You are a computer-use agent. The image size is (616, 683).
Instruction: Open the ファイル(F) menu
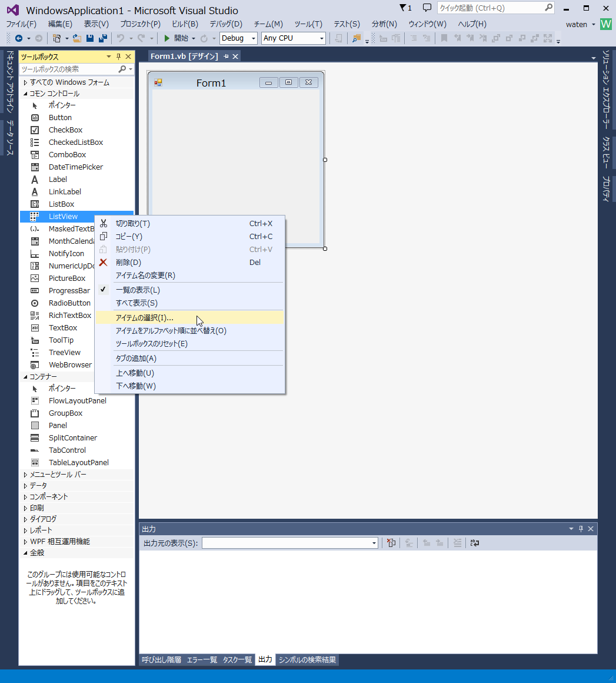point(21,24)
